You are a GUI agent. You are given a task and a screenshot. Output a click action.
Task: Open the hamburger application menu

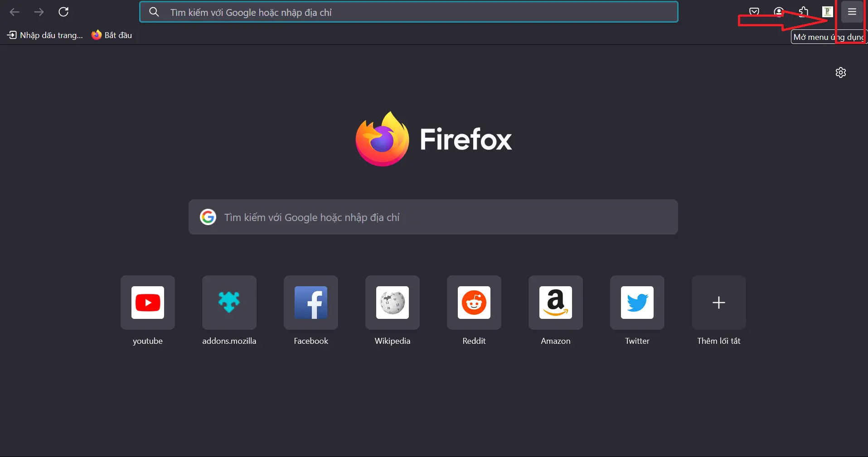point(852,12)
